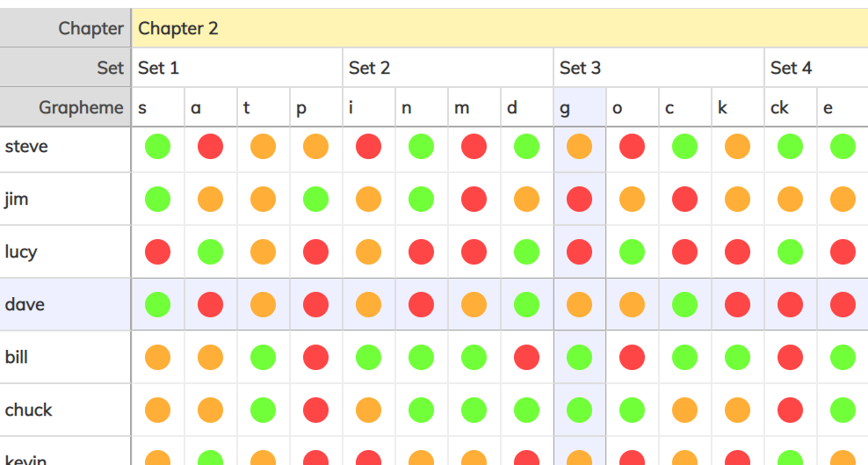Image resolution: width=868 pixels, height=465 pixels.
Task: Select the Chapter 2 header cell
Action: 500,27
